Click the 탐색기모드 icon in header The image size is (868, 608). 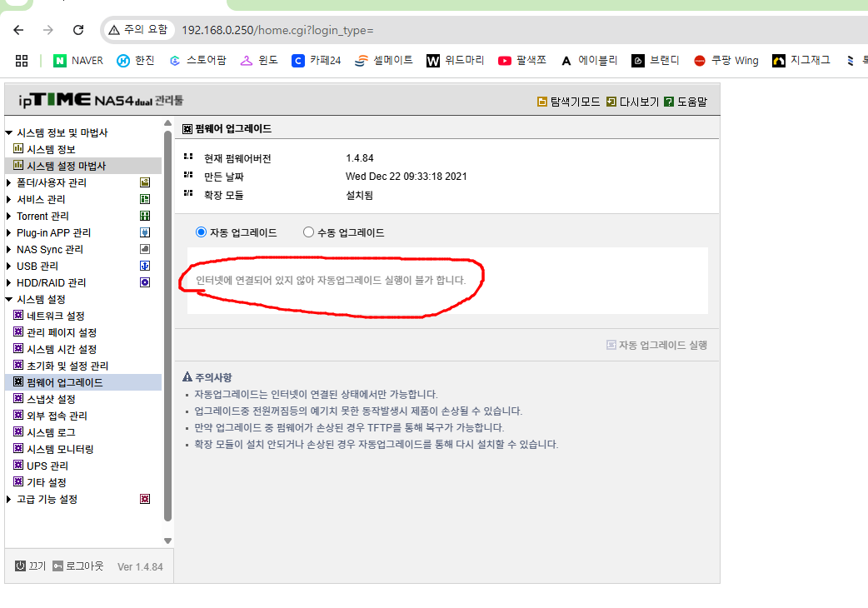pyautogui.click(x=542, y=102)
